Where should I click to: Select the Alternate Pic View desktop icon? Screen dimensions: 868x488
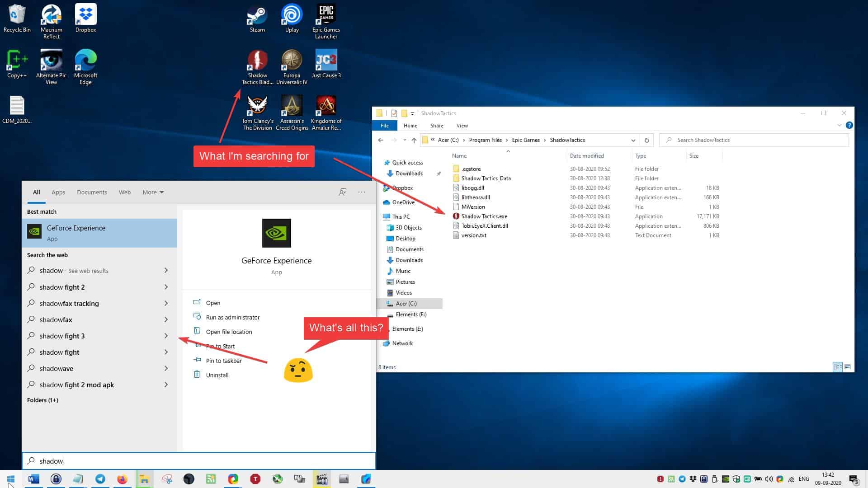[51, 67]
